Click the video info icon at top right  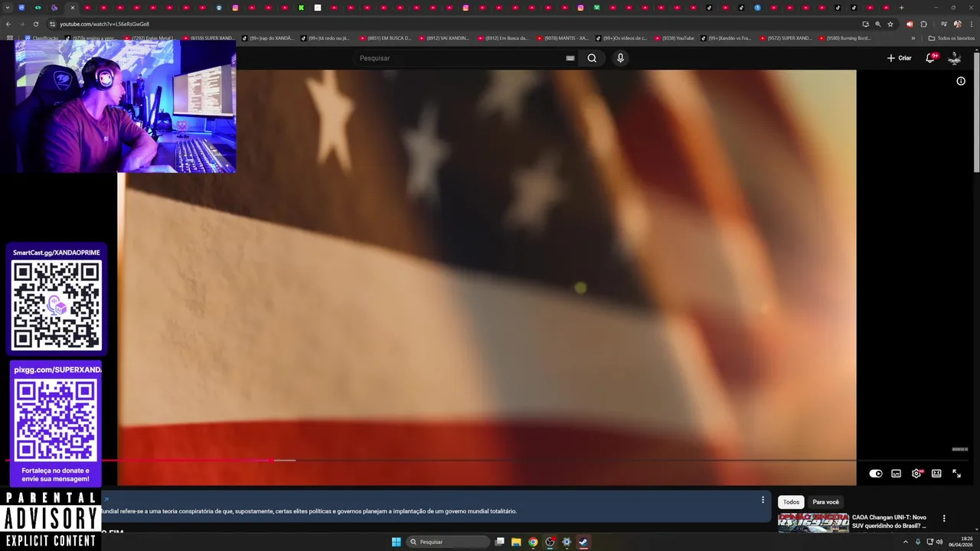pyautogui.click(x=961, y=81)
